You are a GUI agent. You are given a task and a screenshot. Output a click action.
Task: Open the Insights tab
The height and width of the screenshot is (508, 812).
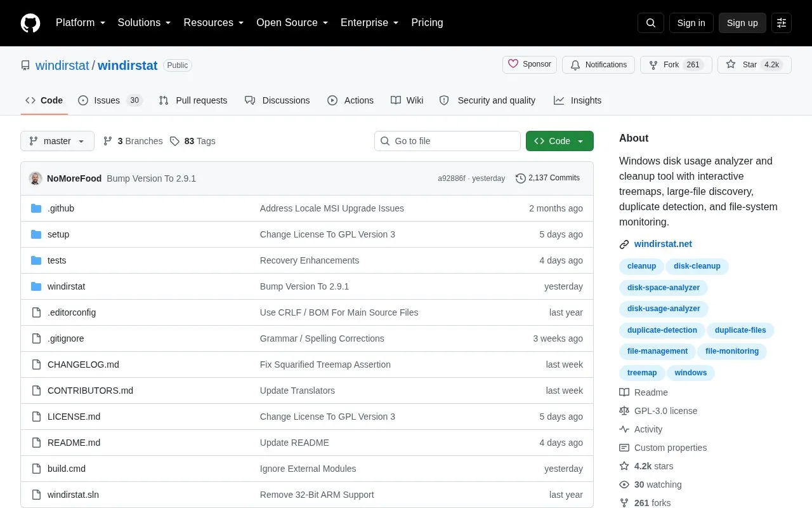(577, 100)
